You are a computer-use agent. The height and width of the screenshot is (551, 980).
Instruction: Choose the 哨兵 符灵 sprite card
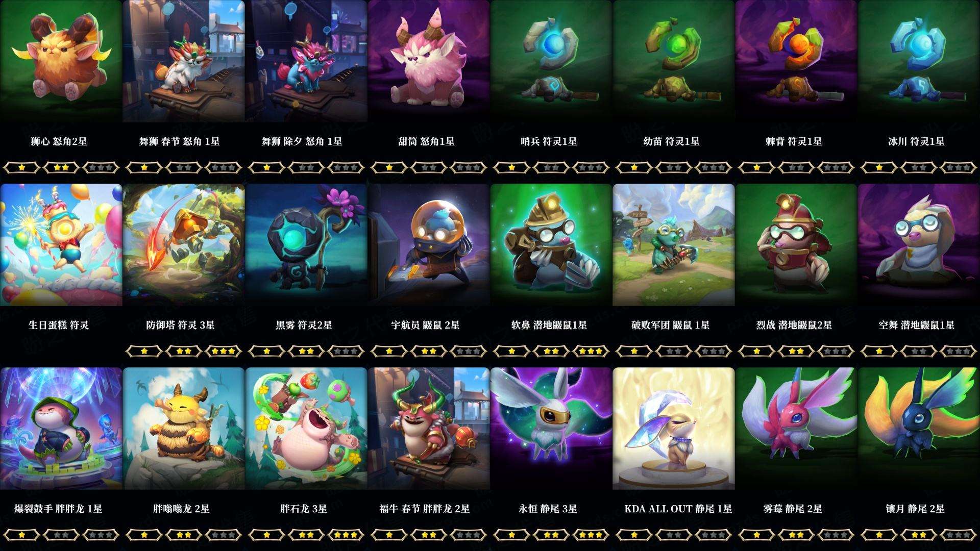551,61
